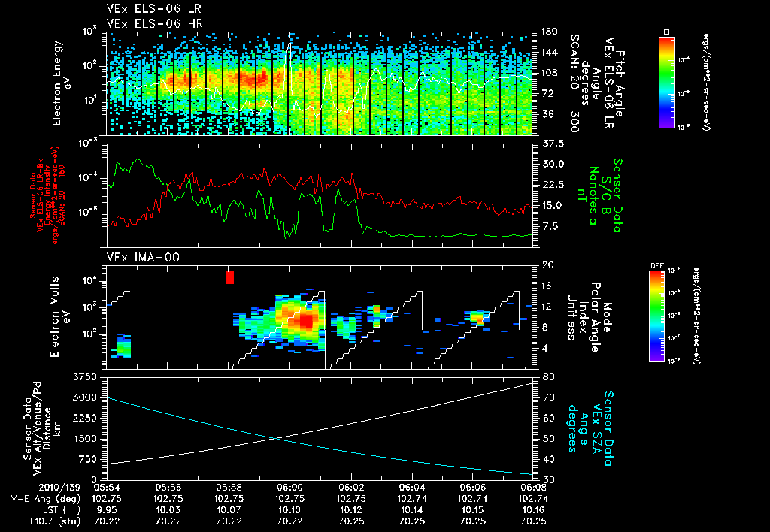Click the 3750 altitude tick label

[84, 377]
